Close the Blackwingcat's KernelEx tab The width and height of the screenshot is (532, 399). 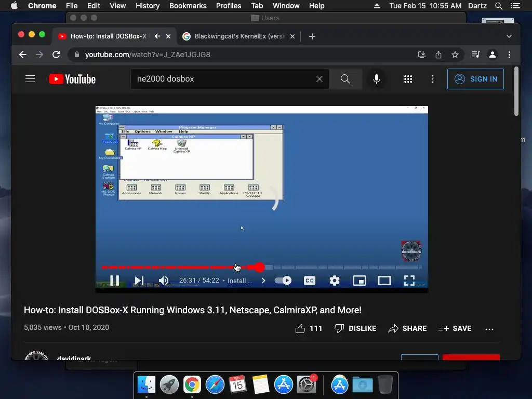[292, 36]
